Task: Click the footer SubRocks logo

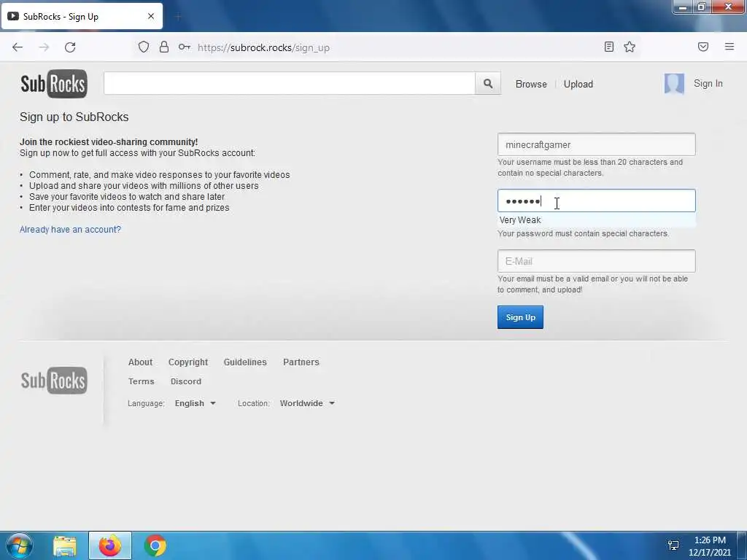Action: (x=54, y=381)
